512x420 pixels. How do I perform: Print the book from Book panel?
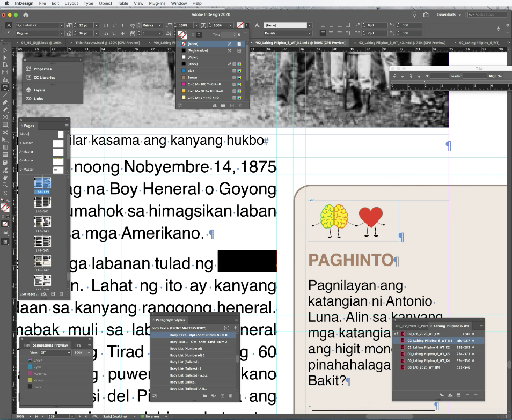point(458,395)
